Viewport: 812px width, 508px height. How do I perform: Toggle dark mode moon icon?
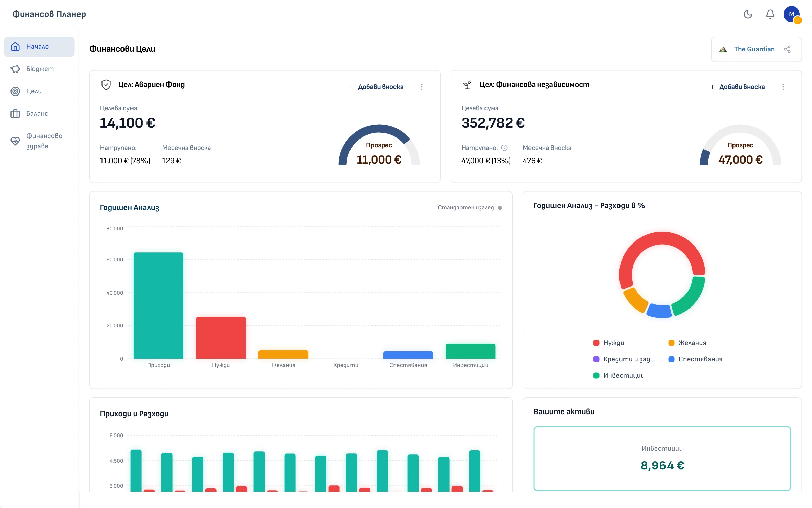[748, 14]
